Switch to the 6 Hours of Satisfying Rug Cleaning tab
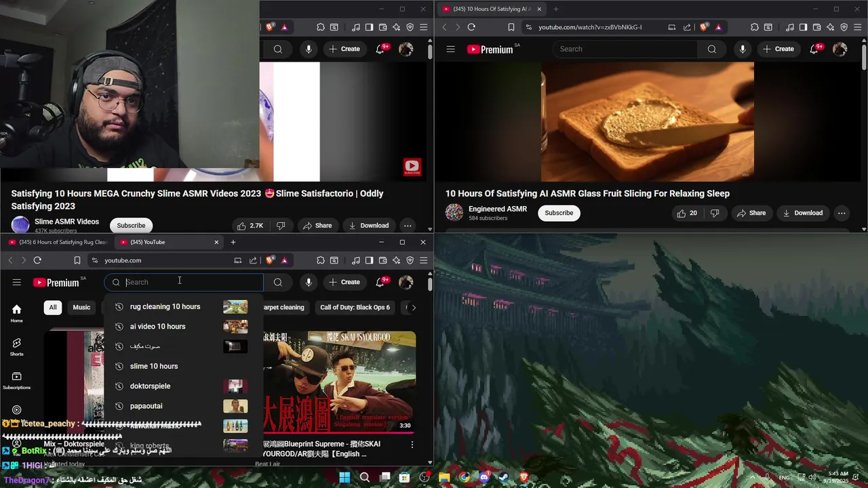 (58, 242)
